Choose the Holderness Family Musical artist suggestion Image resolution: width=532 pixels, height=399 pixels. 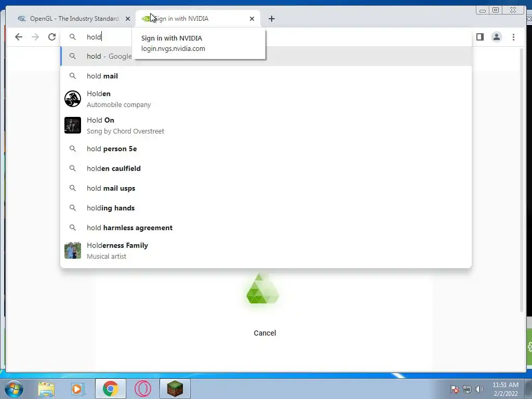tap(266, 251)
